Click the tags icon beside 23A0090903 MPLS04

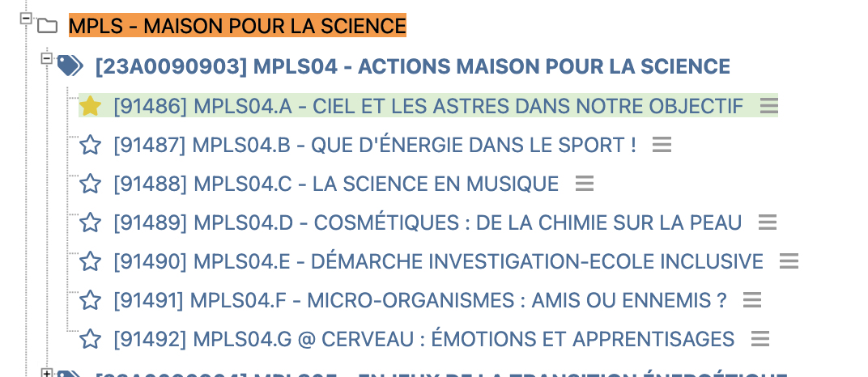[x=70, y=66]
